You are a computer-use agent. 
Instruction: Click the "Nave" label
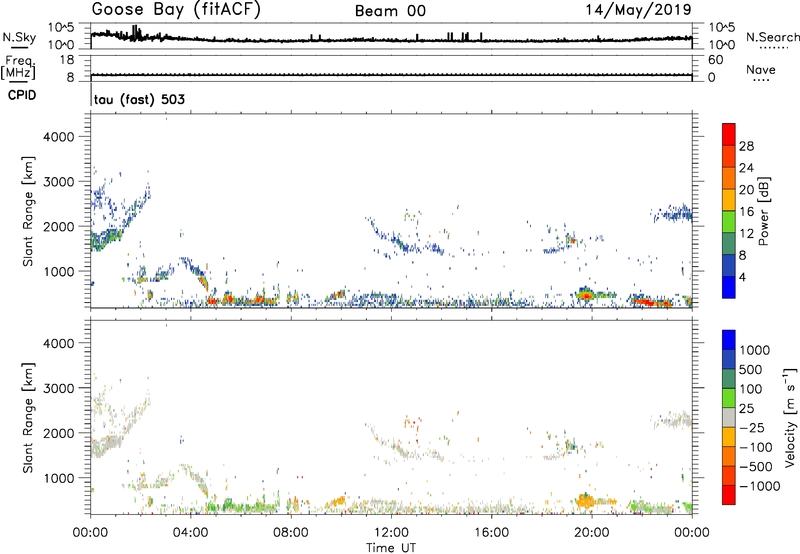pyautogui.click(x=761, y=69)
